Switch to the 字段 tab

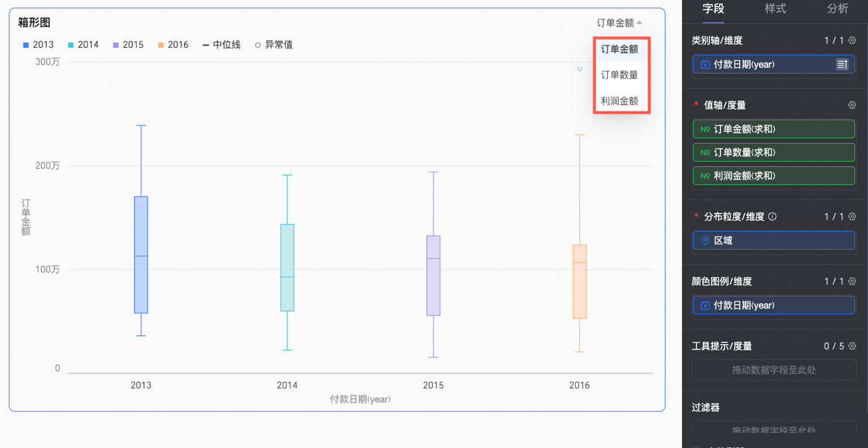click(x=713, y=9)
